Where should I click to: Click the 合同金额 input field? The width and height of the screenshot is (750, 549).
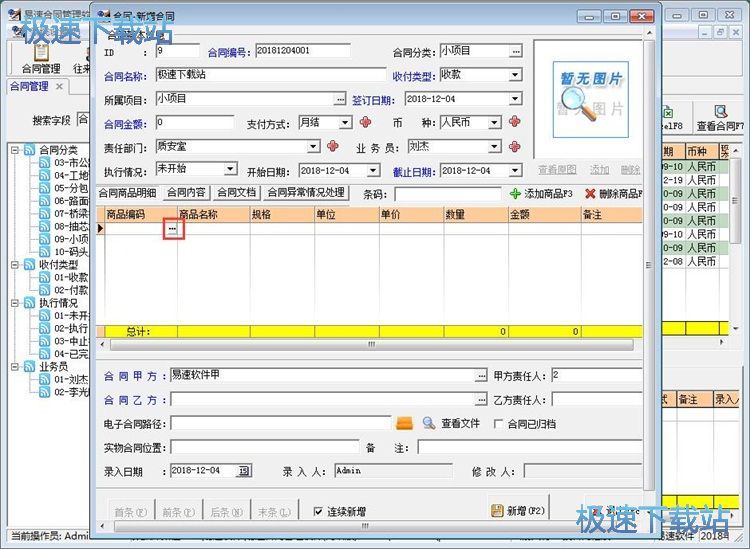tap(195, 122)
